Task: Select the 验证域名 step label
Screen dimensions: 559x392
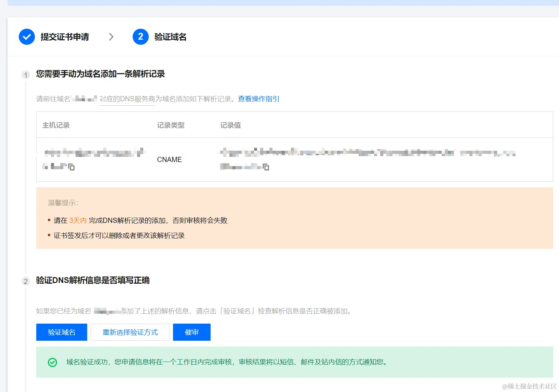Action: pyautogui.click(x=170, y=37)
